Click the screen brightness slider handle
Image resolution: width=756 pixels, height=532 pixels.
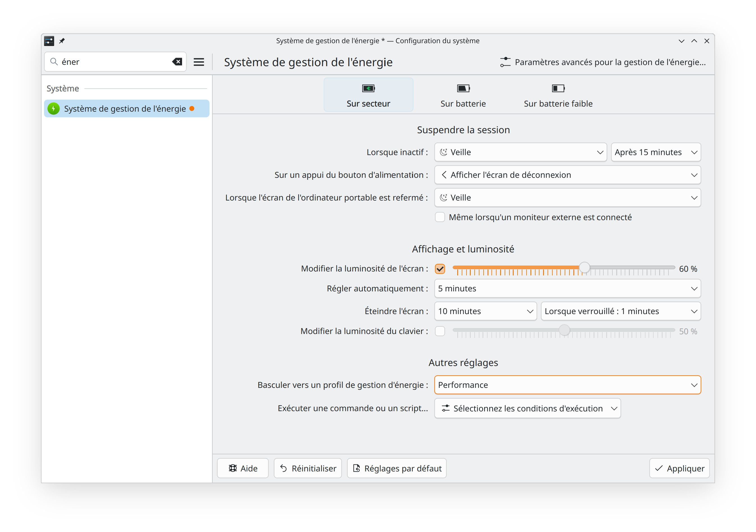tap(584, 267)
